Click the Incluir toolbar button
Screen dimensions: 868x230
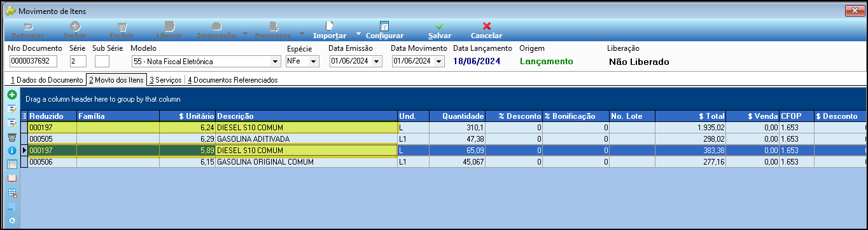[x=75, y=30]
